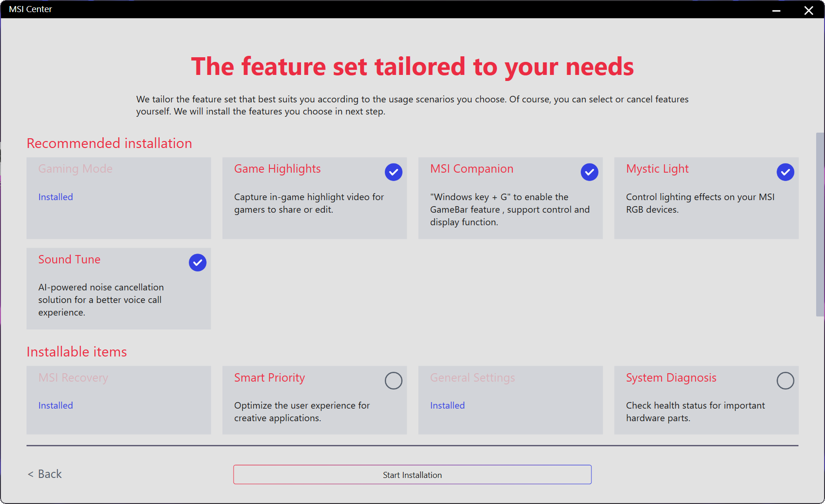Click the Sound Tune noise cancellation description
The image size is (825, 504).
click(x=101, y=300)
